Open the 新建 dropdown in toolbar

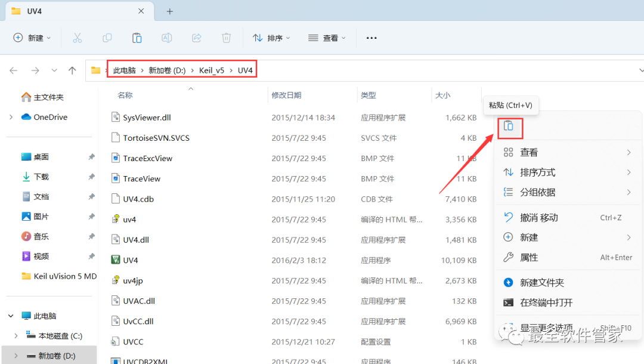(x=32, y=38)
